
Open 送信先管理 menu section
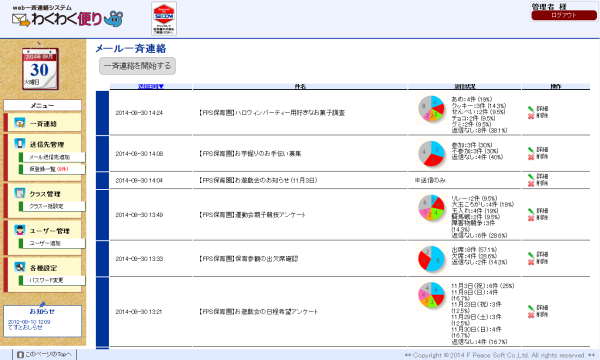47,144
